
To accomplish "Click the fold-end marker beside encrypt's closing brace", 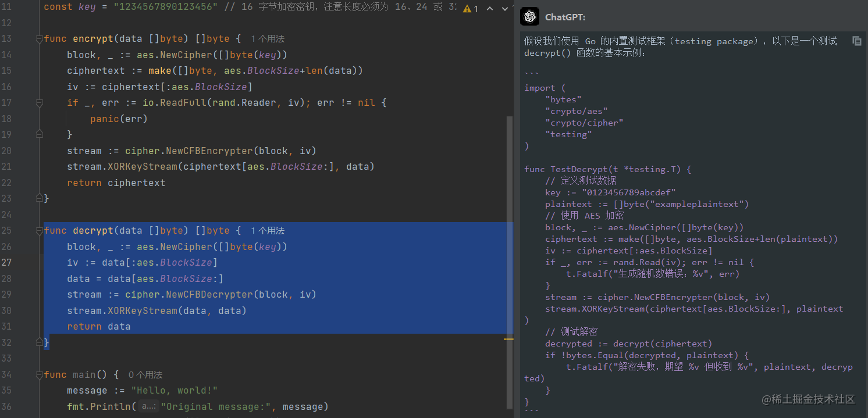I will (x=39, y=198).
